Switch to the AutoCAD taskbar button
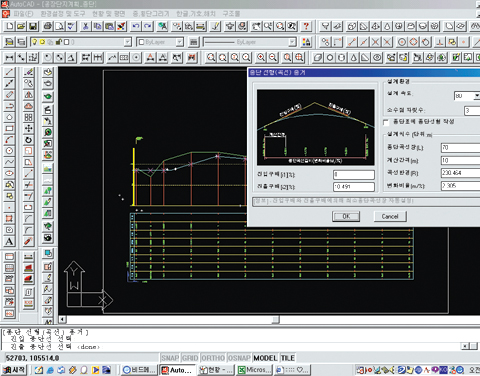480x376 pixels. point(177,370)
